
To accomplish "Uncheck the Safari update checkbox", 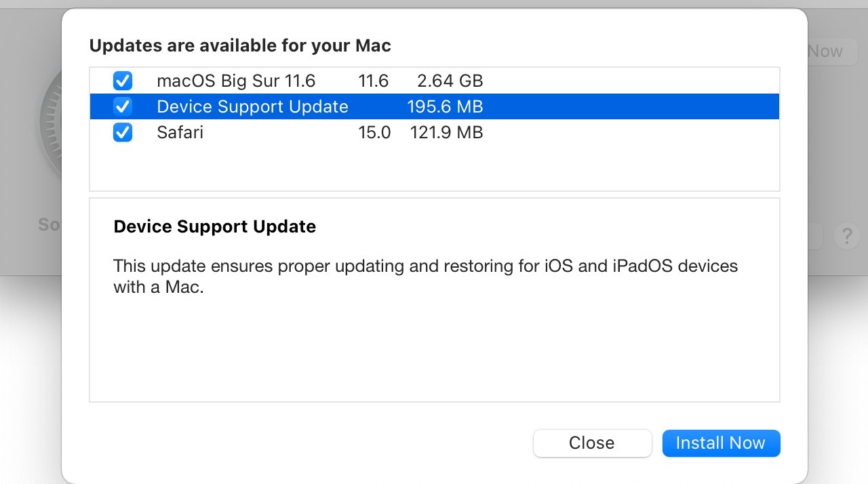I will click(x=123, y=132).
